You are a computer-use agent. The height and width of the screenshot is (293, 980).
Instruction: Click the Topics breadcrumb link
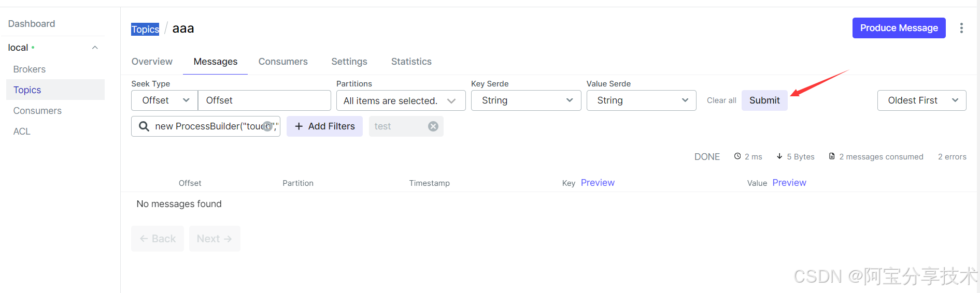point(145,30)
